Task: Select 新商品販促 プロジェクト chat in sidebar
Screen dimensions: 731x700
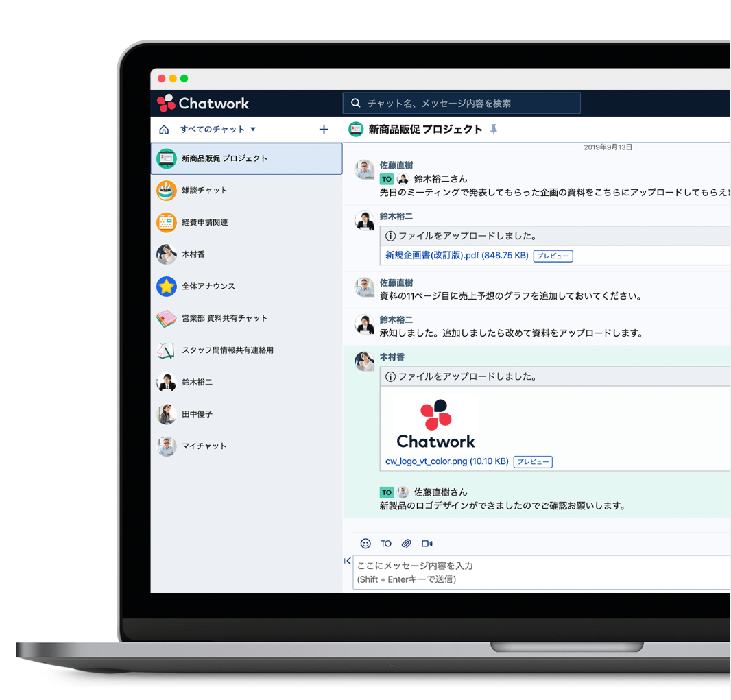Action: pyautogui.click(x=246, y=158)
